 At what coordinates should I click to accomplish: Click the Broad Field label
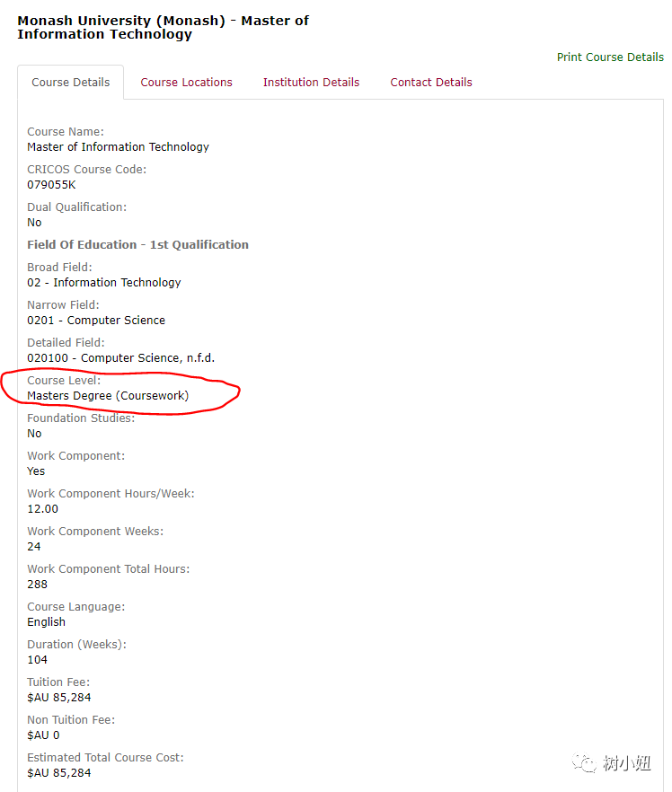59,268
